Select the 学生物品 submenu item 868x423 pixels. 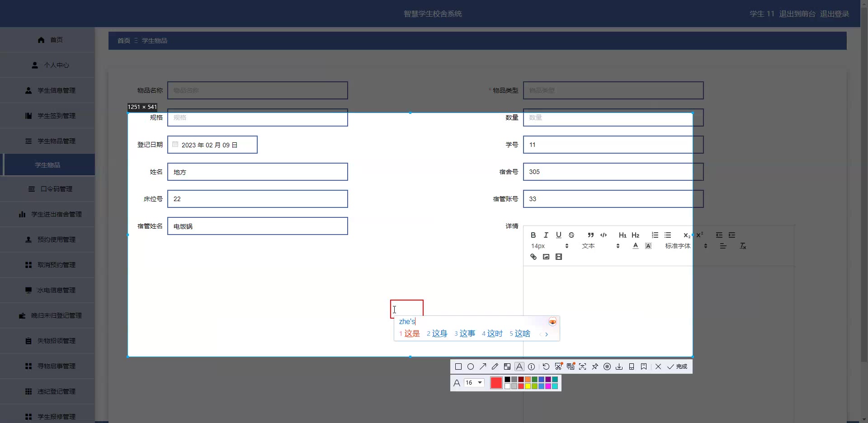(x=47, y=165)
